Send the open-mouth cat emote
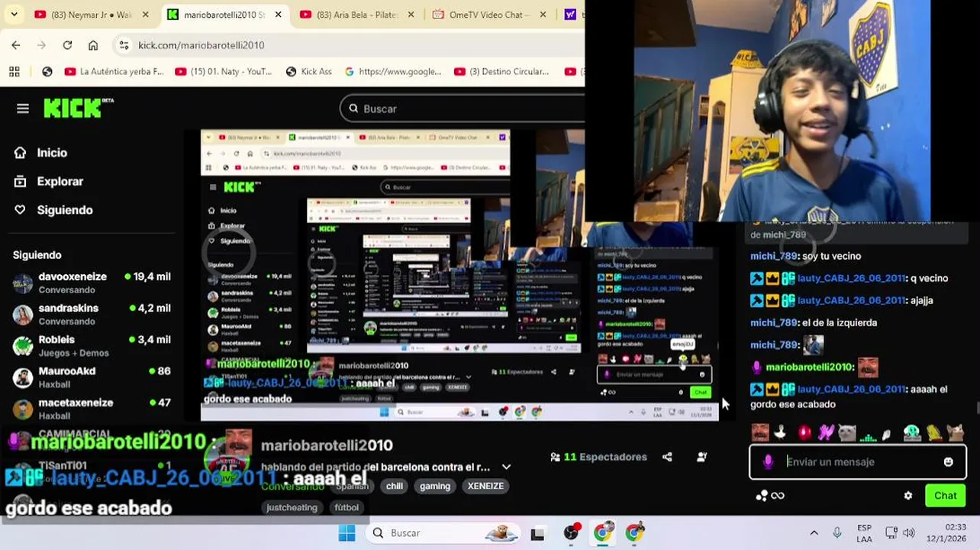 [956, 432]
